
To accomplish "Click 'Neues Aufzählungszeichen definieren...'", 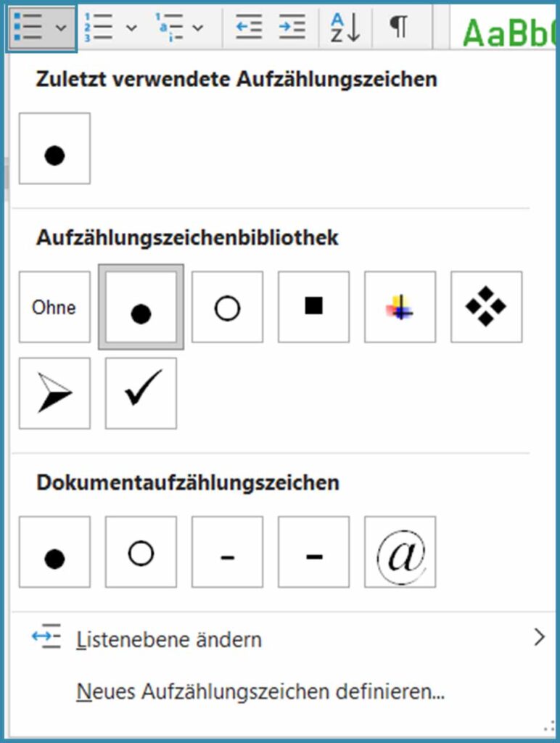I will [260, 692].
